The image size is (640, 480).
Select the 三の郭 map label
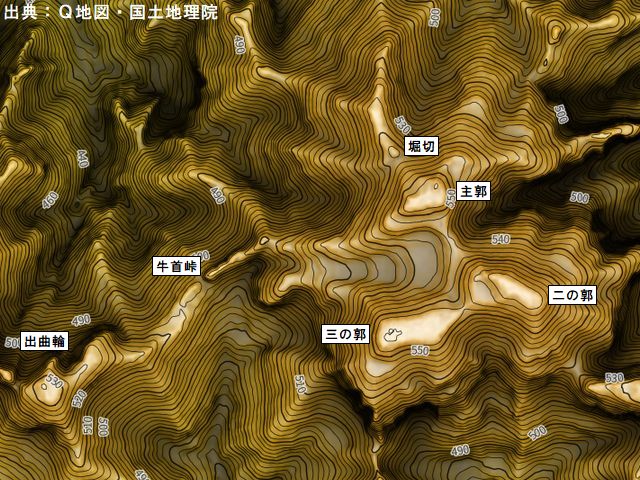[x=345, y=334]
